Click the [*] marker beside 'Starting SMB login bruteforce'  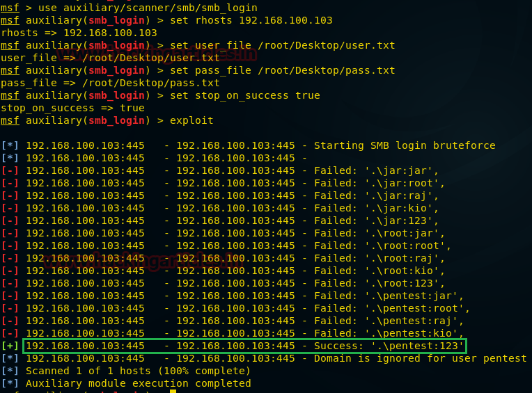[10, 145]
